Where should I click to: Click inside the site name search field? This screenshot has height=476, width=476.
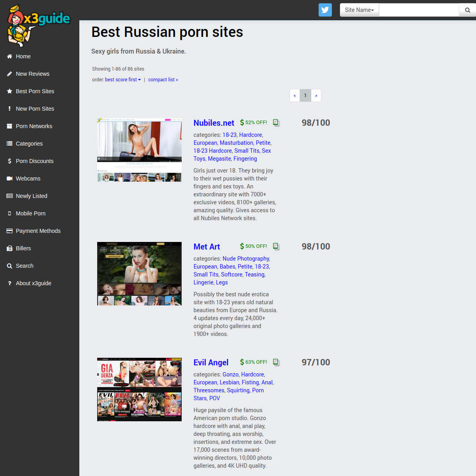coord(419,10)
